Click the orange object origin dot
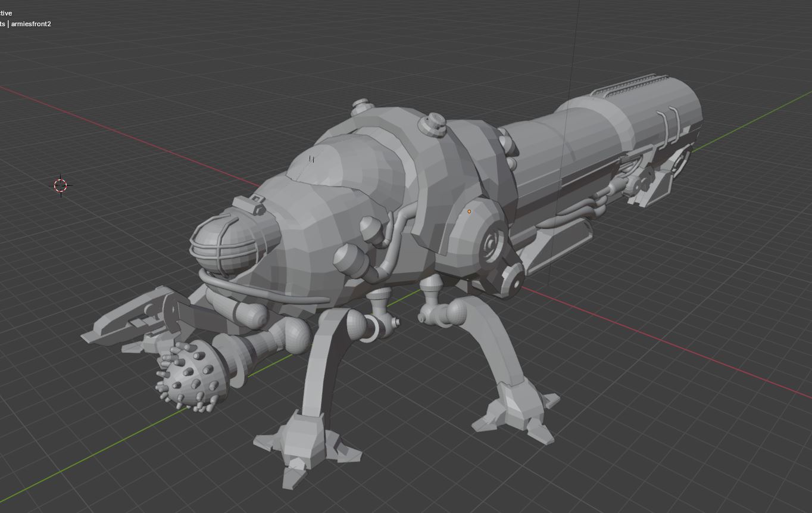 tap(469, 212)
